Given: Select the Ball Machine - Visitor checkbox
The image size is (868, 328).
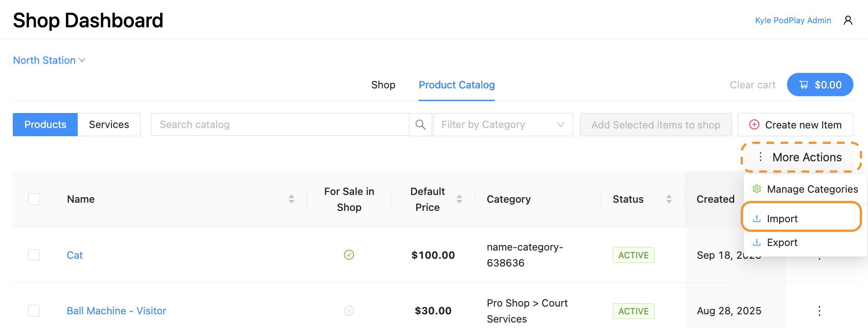Looking at the screenshot, I should point(34,311).
